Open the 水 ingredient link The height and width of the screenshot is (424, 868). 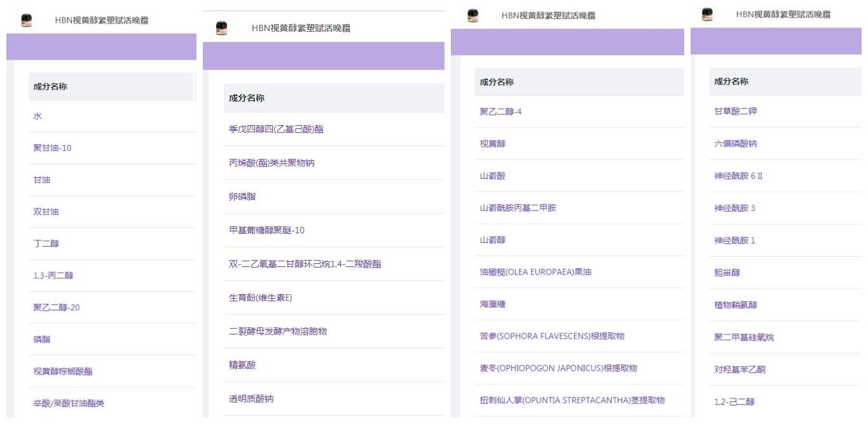38,116
